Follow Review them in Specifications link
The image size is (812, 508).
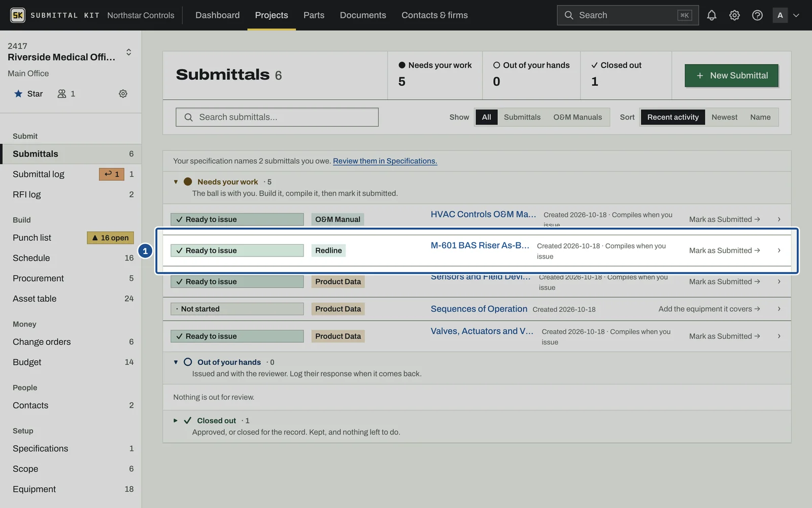tap(385, 161)
